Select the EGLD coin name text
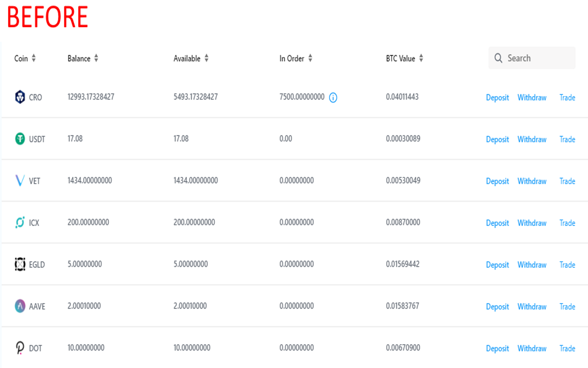 (37, 264)
